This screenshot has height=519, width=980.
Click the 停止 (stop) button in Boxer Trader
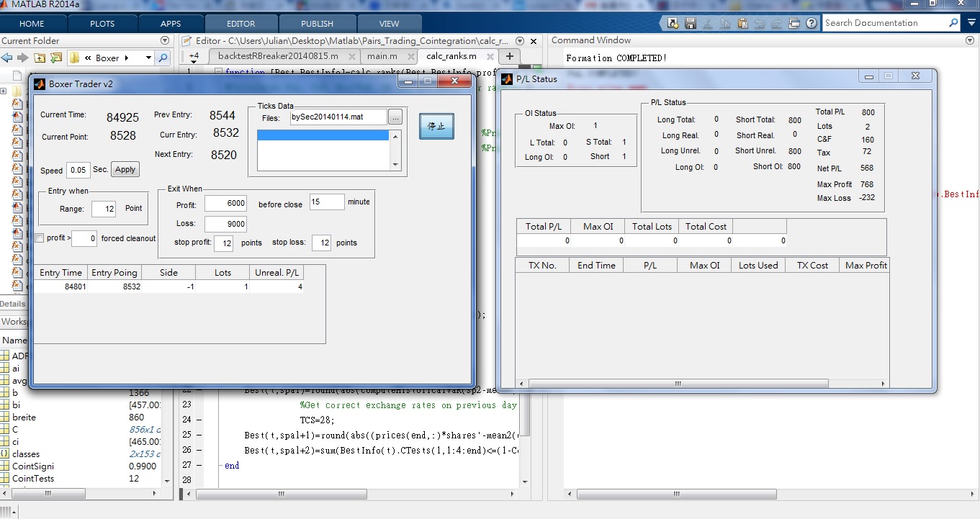(x=436, y=125)
